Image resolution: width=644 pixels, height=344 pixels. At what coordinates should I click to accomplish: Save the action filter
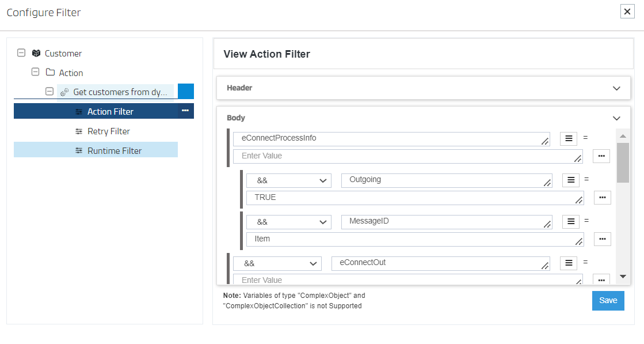pyautogui.click(x=608, y=300)
